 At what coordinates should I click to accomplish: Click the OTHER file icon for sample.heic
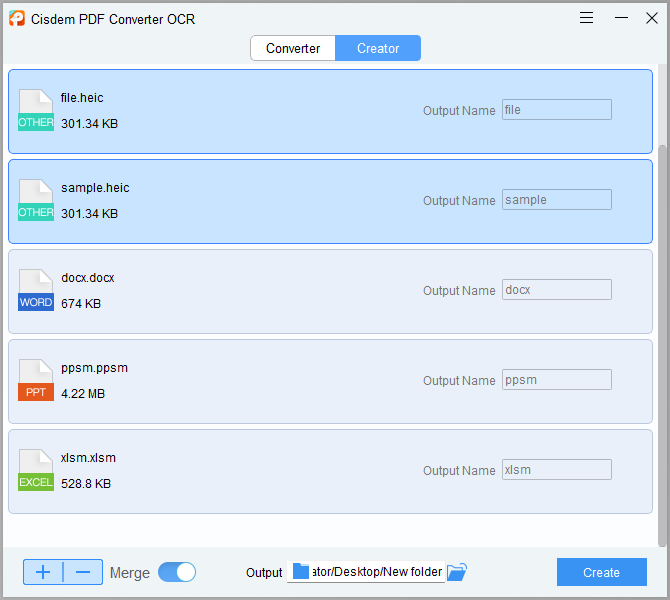pos(36,200)
